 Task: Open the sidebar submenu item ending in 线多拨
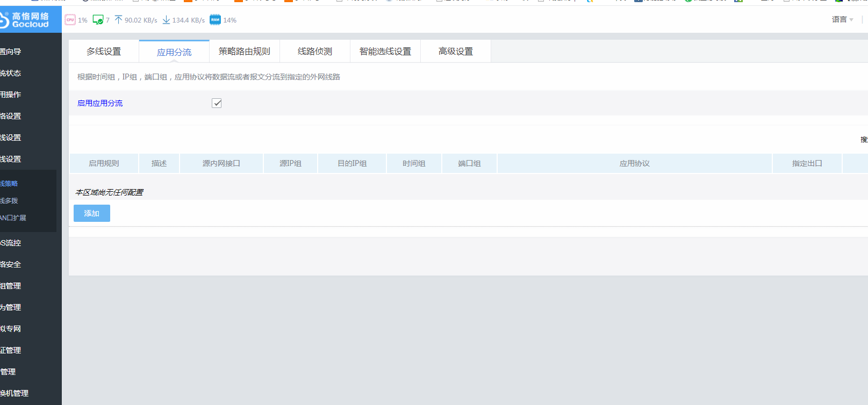pos(9,200)
